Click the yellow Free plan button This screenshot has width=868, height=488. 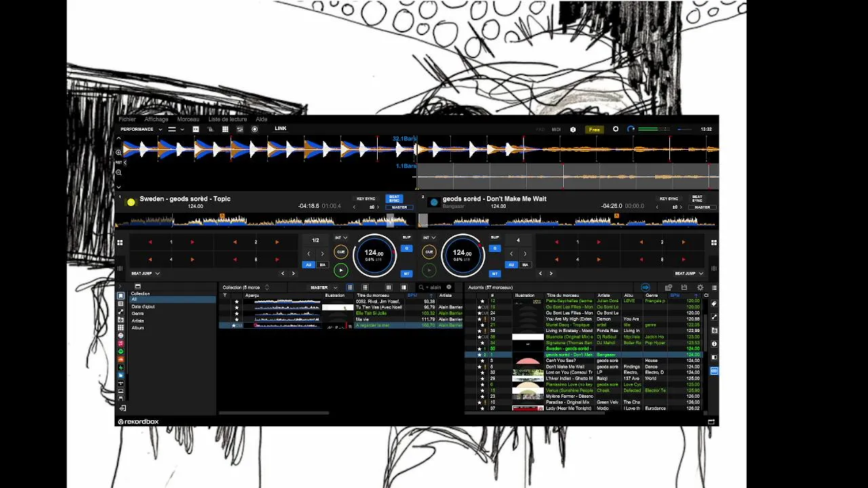click(594, 129)
